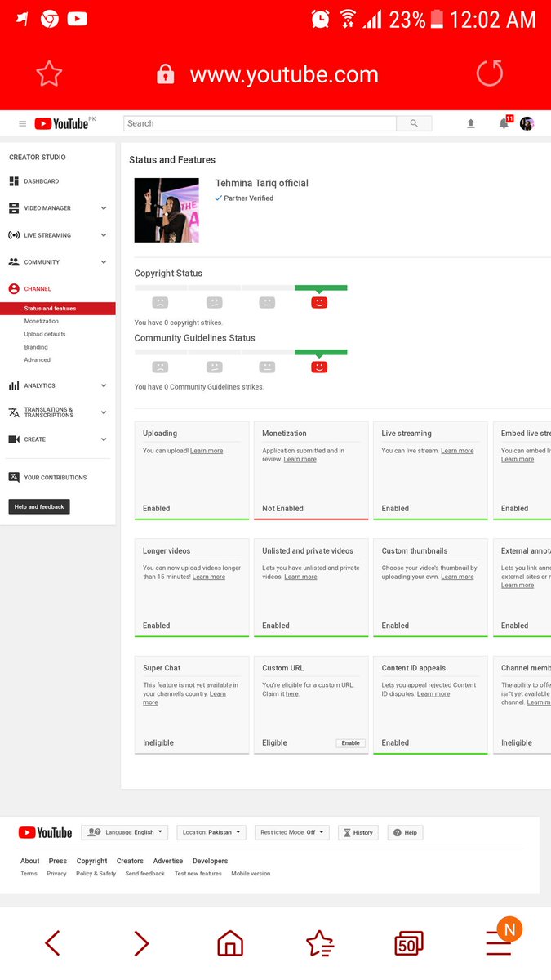Click Learn more in the Uploading card
This screenshot has height=980, width=551.
point(207,451)
